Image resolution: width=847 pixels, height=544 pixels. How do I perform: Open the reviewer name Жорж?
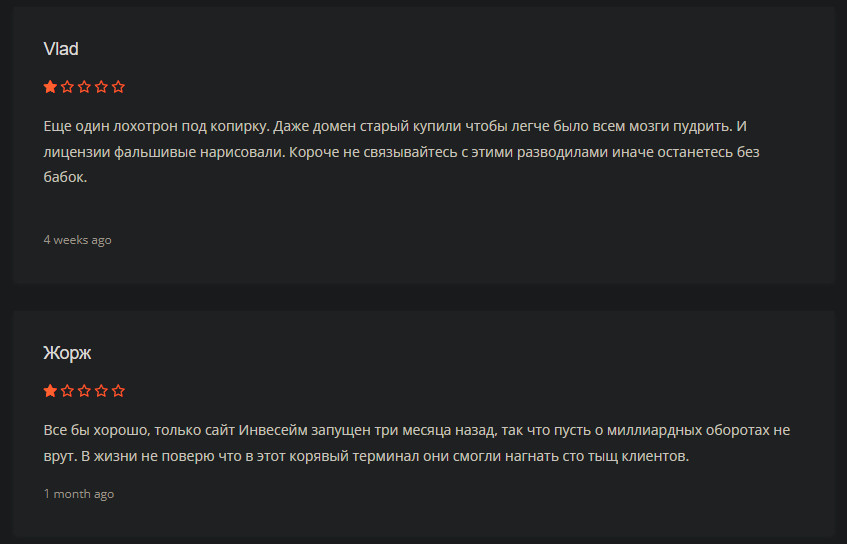[x=67, y=353]
